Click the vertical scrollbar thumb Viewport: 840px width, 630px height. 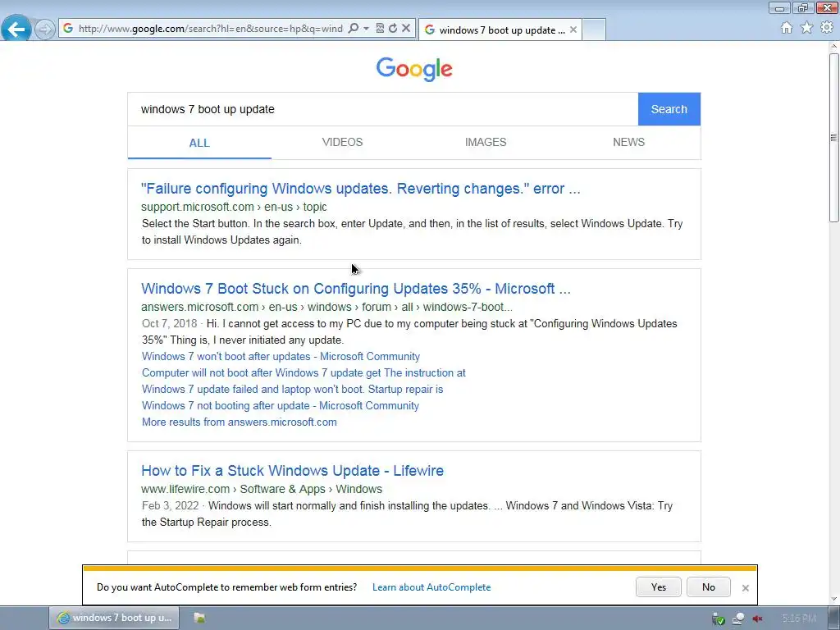[833, 138]
